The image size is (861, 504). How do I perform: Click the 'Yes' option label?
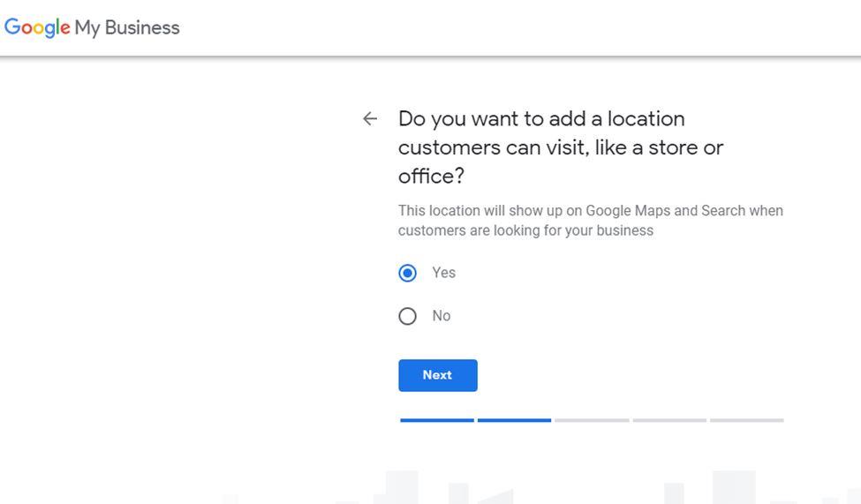[x=444, y=273]
